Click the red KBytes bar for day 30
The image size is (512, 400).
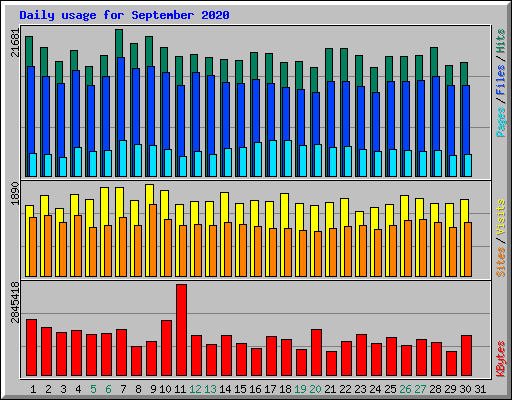[466, 356]
